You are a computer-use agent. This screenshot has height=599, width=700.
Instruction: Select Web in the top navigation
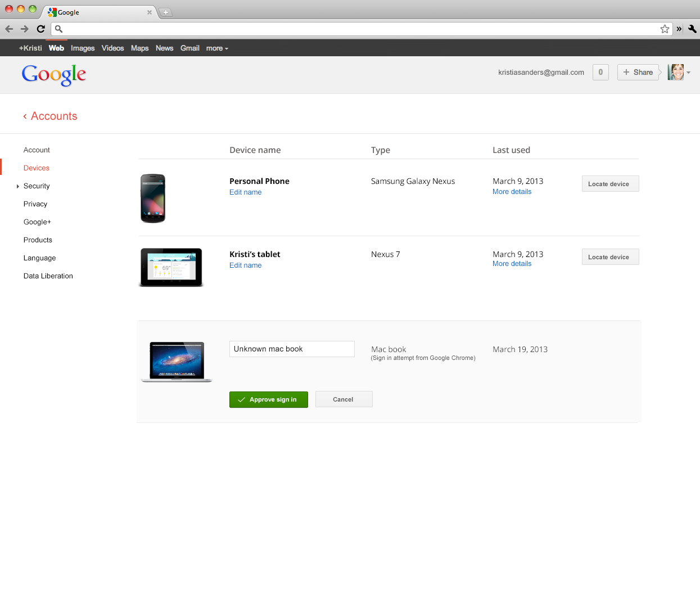coord(56,48)
